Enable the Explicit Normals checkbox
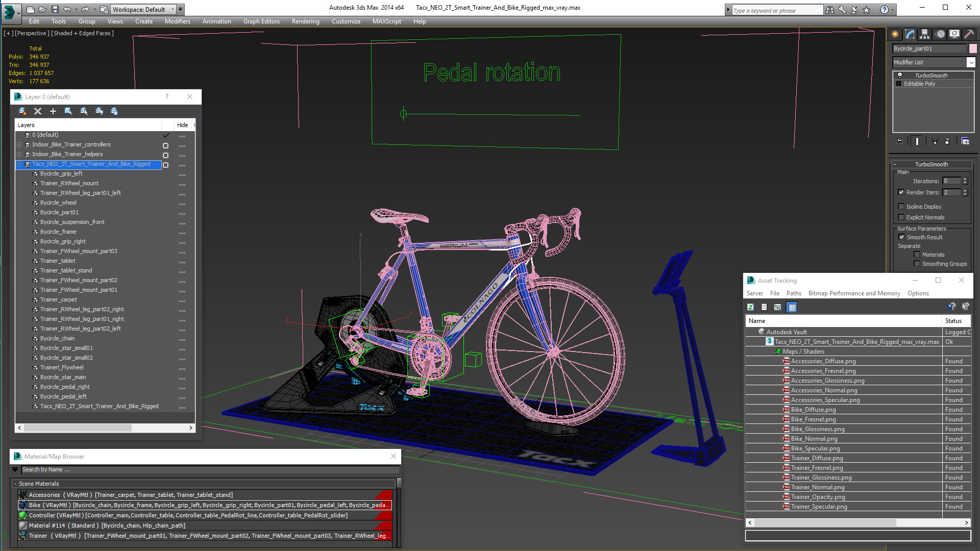The height and width of the screenshot is (551, 980). [x=901, y=217]
